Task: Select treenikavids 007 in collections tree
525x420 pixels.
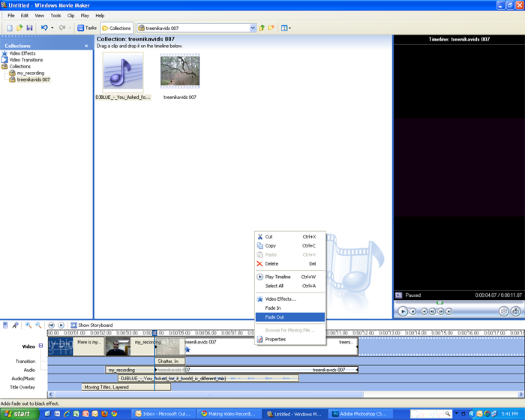Action: click(x=34, y=79)
